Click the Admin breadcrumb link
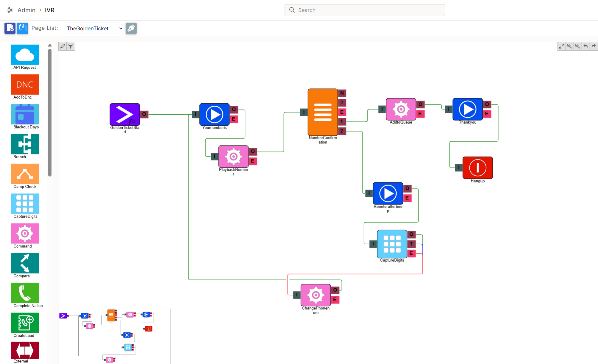The width and height of the screenshot is (598, 364). click(x=26, y=10)
